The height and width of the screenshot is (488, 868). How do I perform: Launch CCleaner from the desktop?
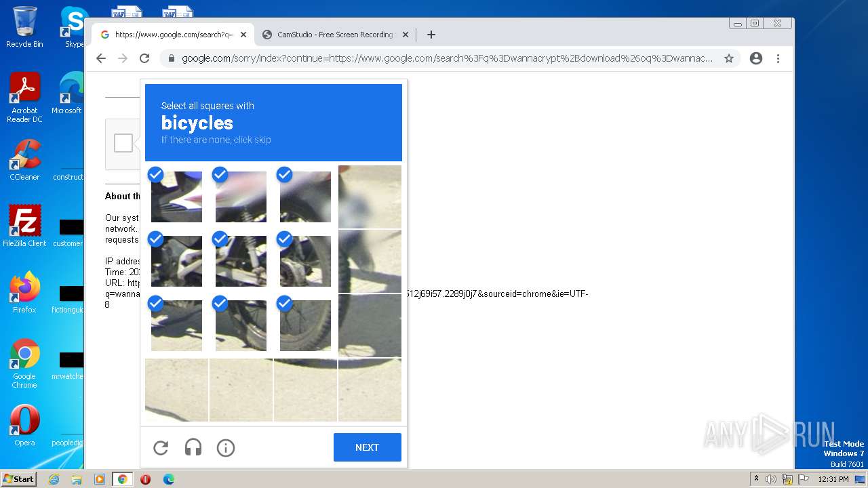pos(24,160)
